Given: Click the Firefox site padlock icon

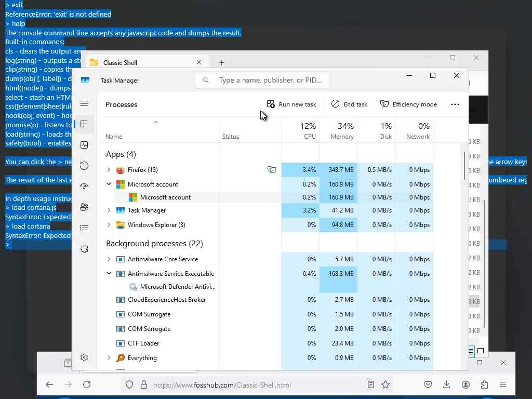Looking at the screenshot, I should pos(144,384).
